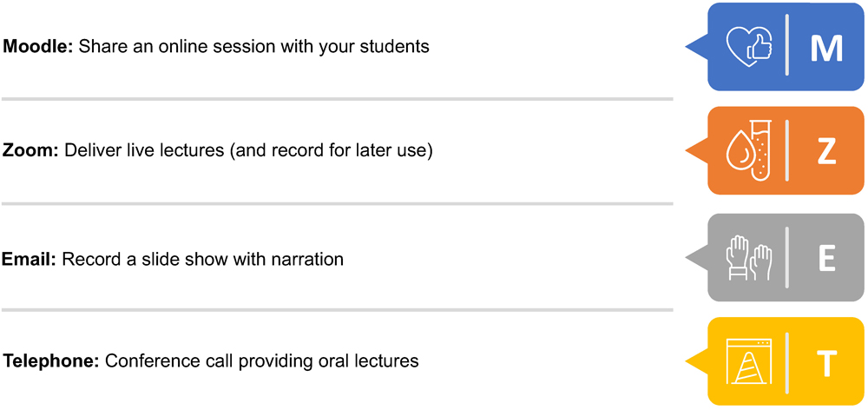868x410 pixels.
Task: Click the traffic cone window icon
Action: click(748, 362)
